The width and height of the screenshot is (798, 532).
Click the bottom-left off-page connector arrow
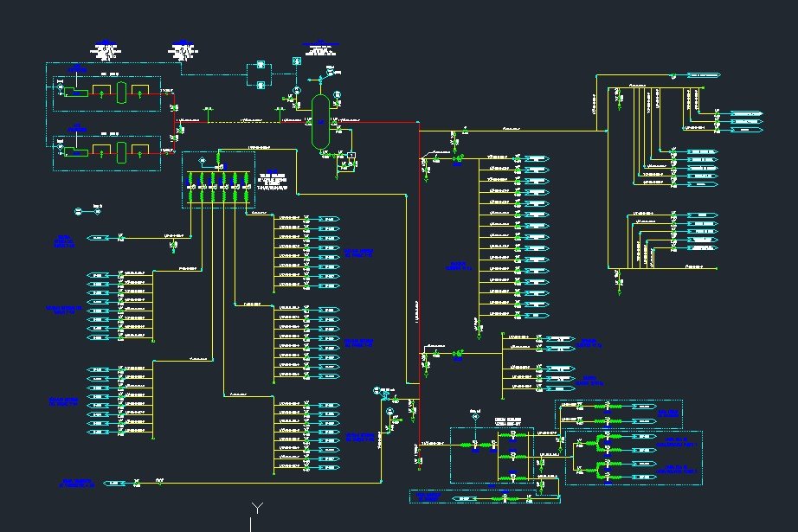(x=114, y=483)
